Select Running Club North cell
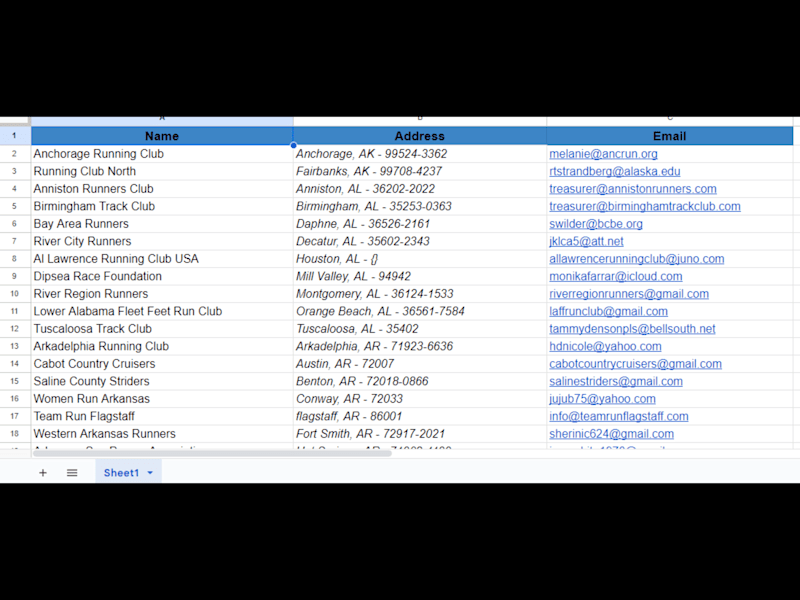 point(162,171)
